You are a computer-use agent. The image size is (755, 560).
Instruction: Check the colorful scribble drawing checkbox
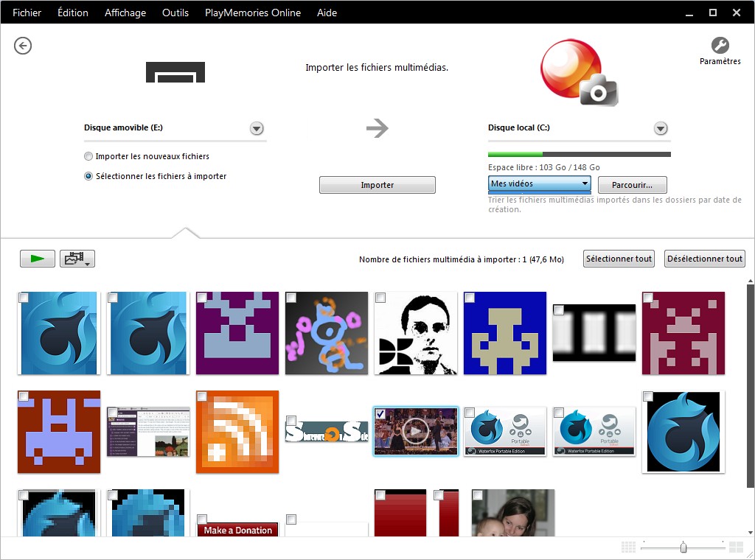(290, 298)
